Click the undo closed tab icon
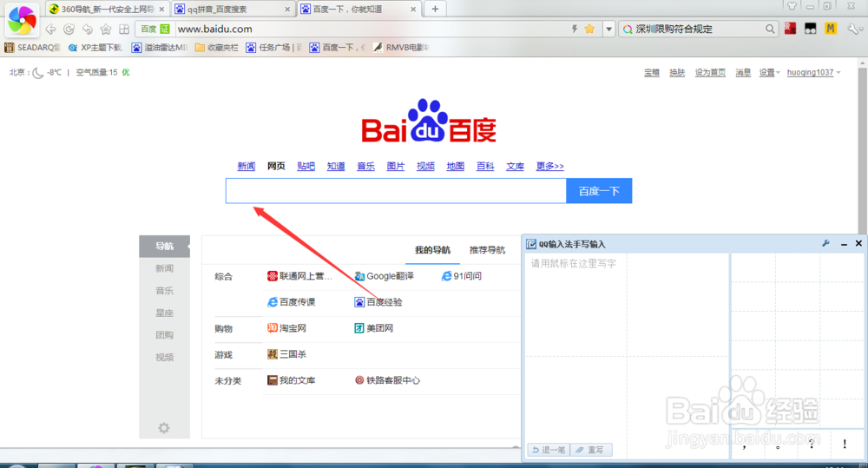868x468 pixels. point(88,30)
